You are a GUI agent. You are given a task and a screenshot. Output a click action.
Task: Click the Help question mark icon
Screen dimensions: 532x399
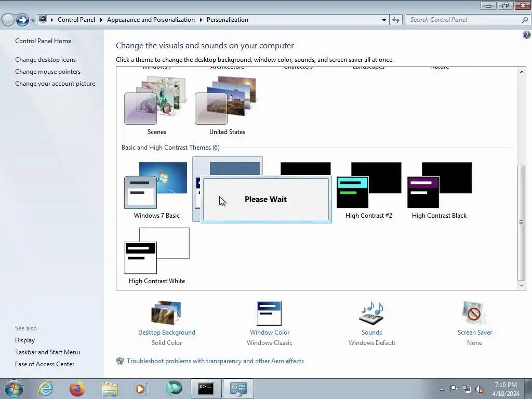[x=527, y=35]
